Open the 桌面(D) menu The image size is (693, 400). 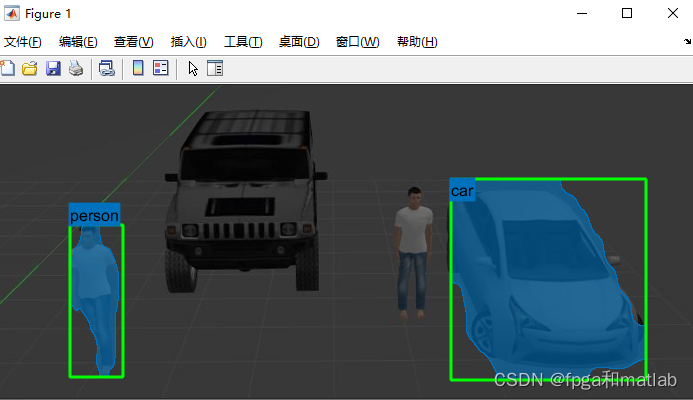(299, 42)
